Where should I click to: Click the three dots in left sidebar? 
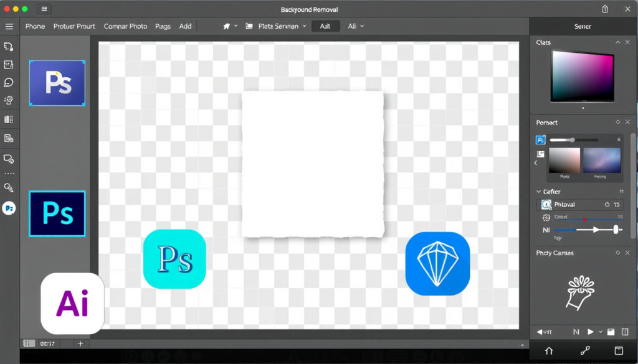(x=9, y=174)
